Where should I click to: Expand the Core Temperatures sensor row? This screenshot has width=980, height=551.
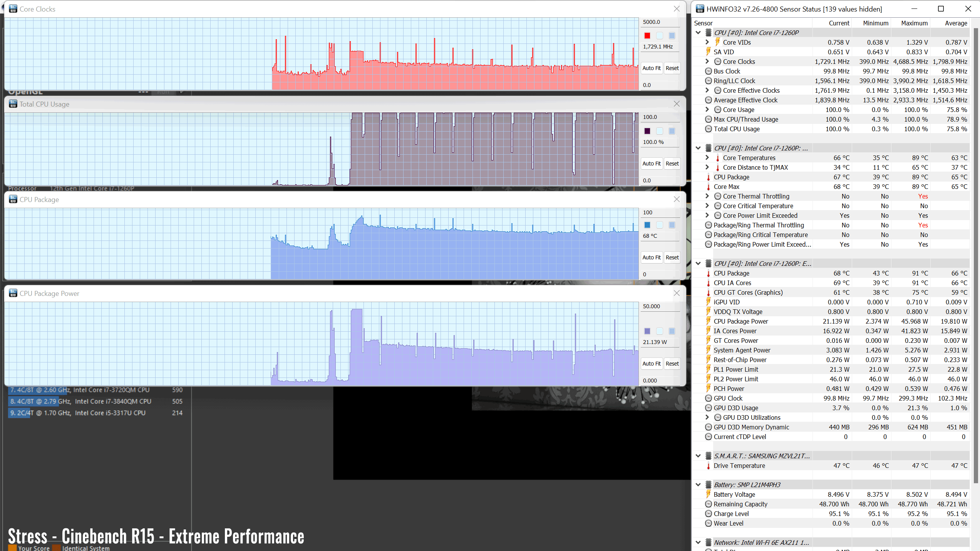tap(707, 157)
